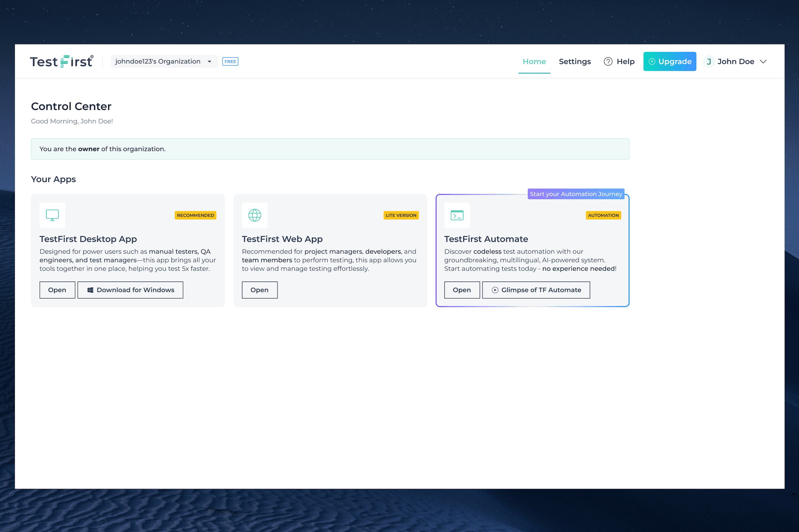Click the Desktop App monitor icon
Viewport: 799px width, 532px height.
(x=52, y=215)
